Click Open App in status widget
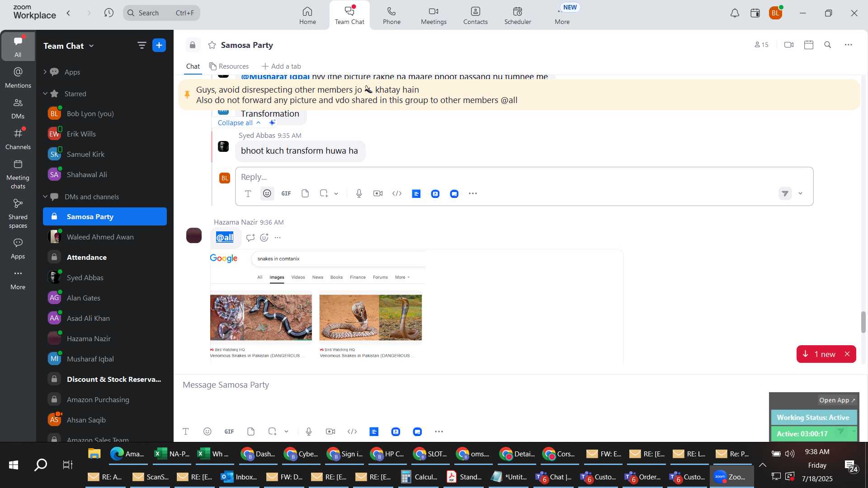 click(x=837, y=400)
